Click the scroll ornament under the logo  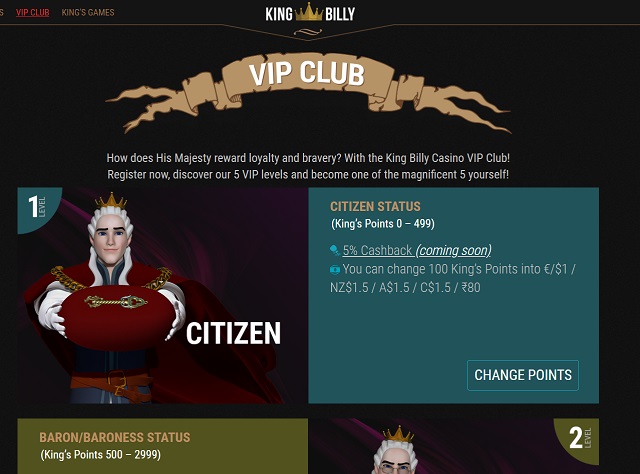point(308,32)
